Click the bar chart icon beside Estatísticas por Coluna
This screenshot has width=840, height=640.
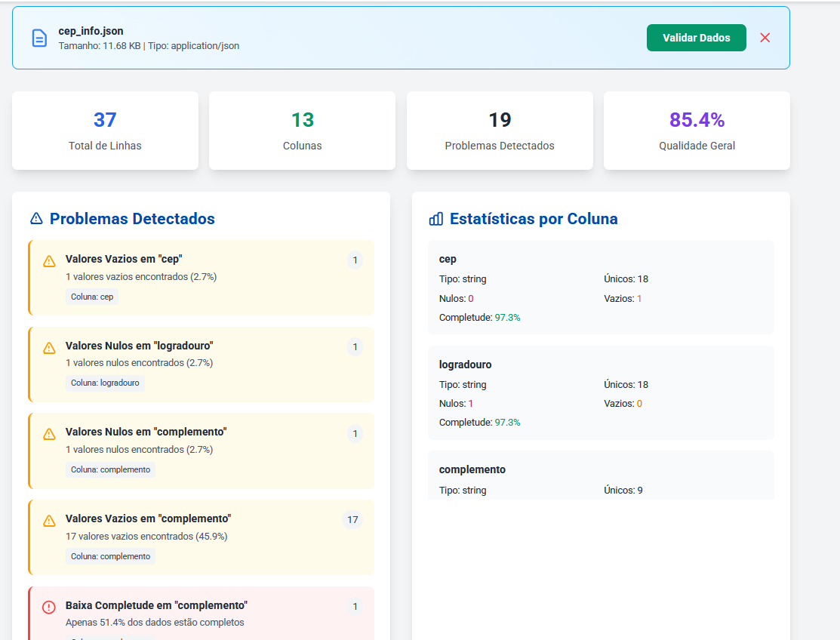point(435,219)
